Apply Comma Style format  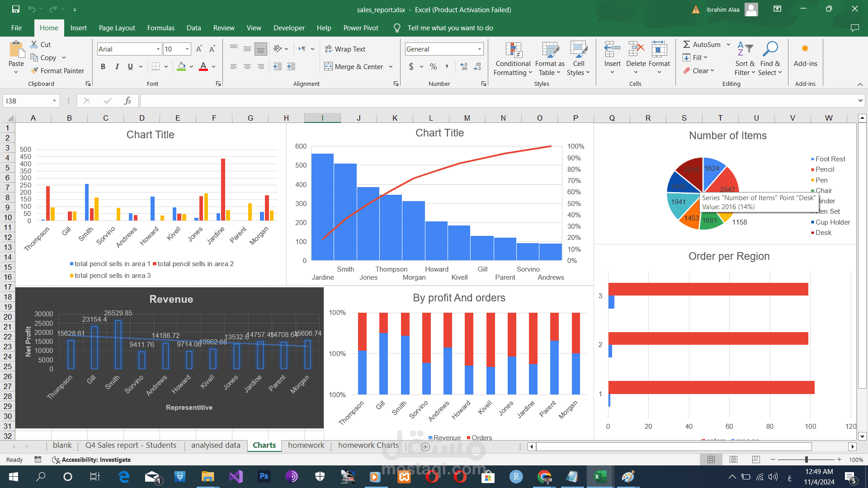click(447, 66)
